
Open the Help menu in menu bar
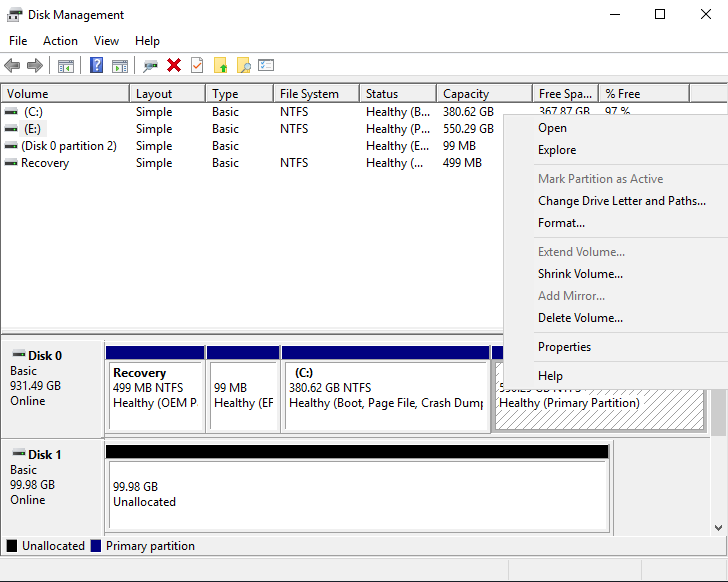[147, 41]
